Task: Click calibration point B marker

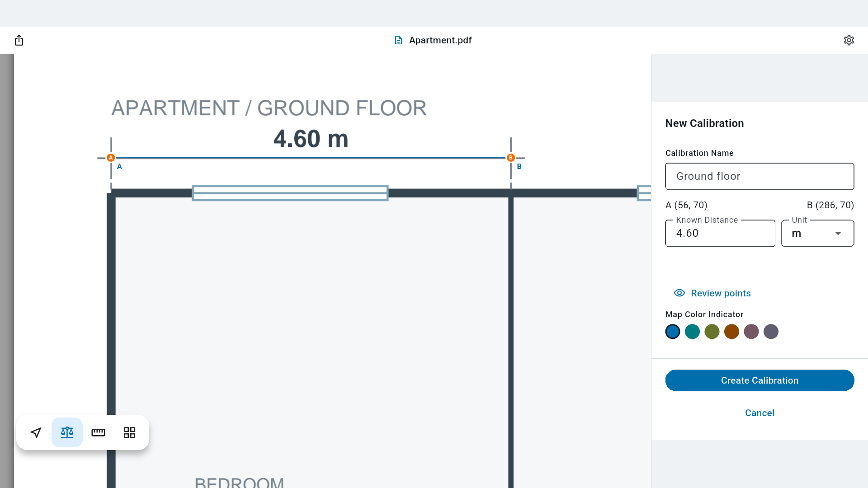Action: (x=511, y=158)
